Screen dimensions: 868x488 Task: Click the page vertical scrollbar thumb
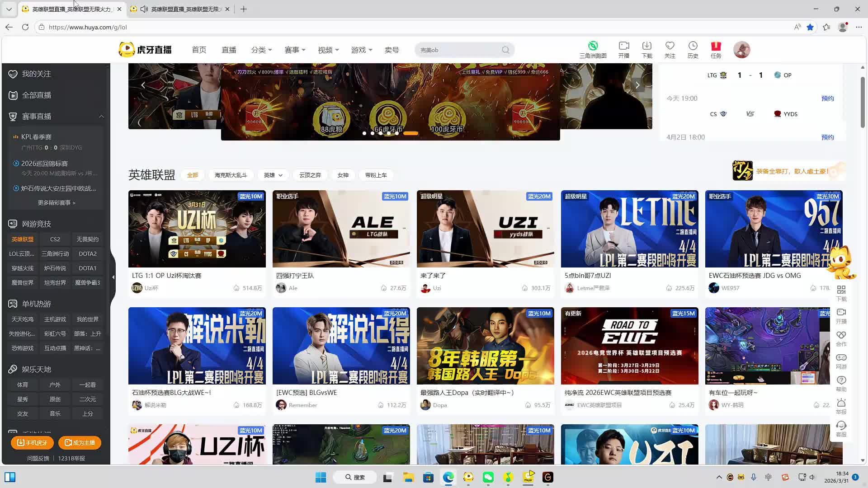pyautogui.click(x=863, y=102)
